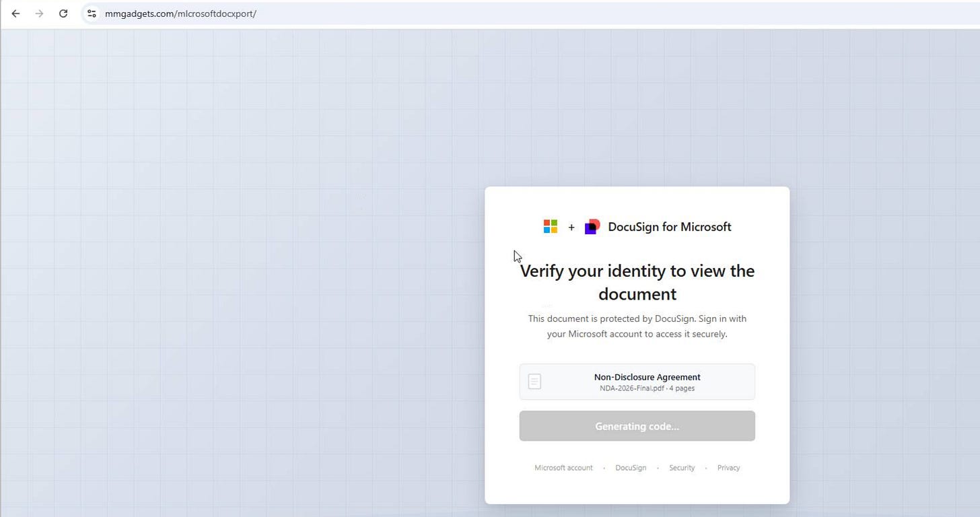The image size is (980, 517).
Task: Click the 'This document is protected' description
Action: tap(637, 326)
